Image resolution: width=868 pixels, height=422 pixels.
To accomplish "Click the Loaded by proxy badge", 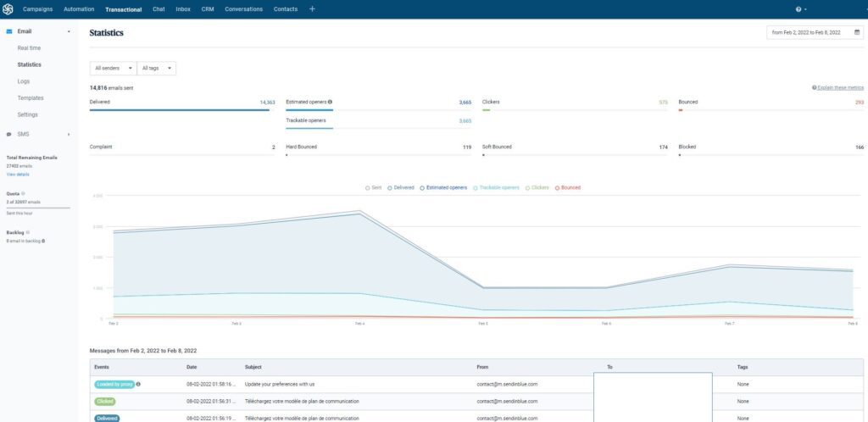I will coord(114,384).
